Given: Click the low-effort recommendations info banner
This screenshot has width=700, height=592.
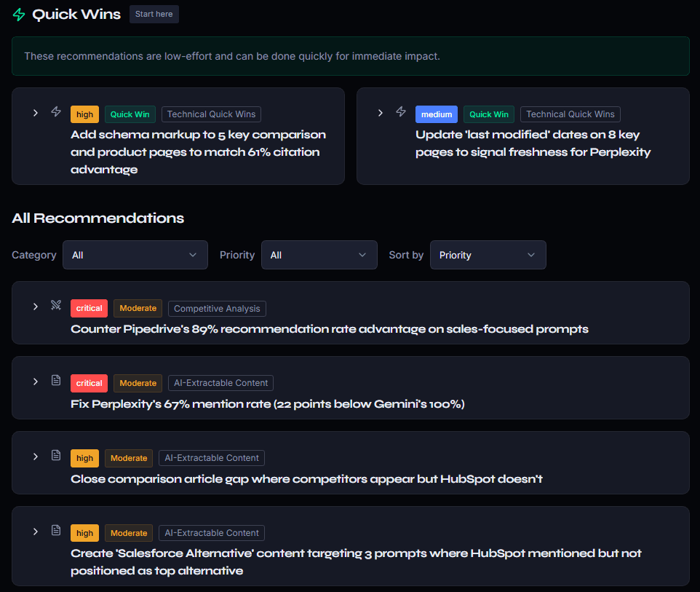Looking at the screenshot, I should click(x=351, y=56).
